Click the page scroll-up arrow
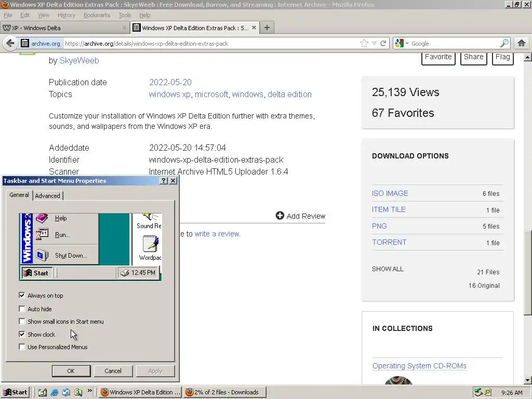The width and height of the screenshot is (532, 399). [527, 57]
